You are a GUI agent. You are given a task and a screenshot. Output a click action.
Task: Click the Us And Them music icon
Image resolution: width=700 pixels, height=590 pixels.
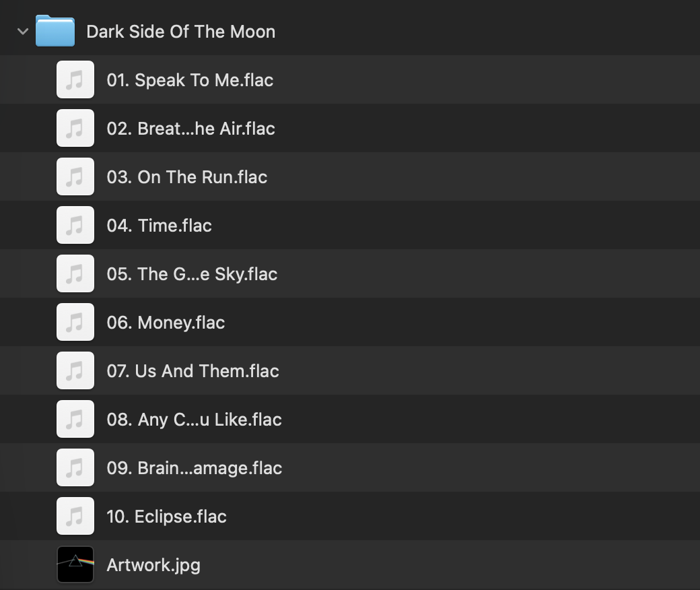(75, 371)
